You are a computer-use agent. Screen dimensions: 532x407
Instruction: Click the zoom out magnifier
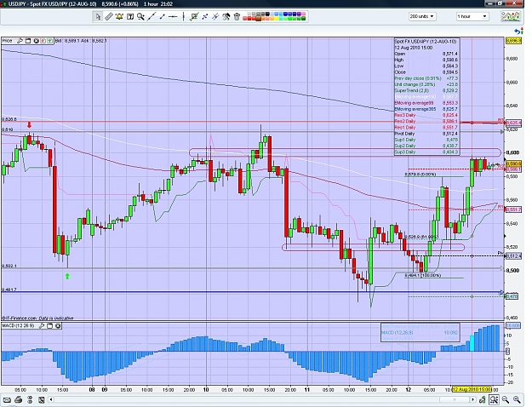point(506,399)
